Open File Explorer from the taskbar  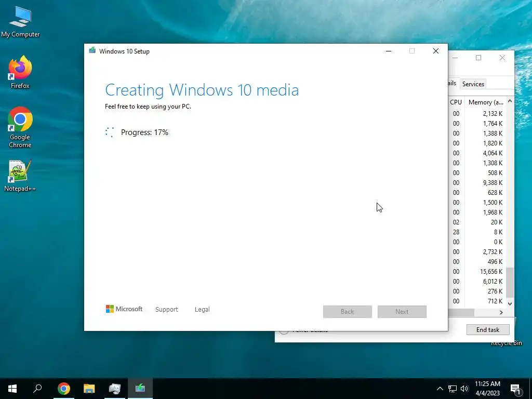(x=89, y=389)
